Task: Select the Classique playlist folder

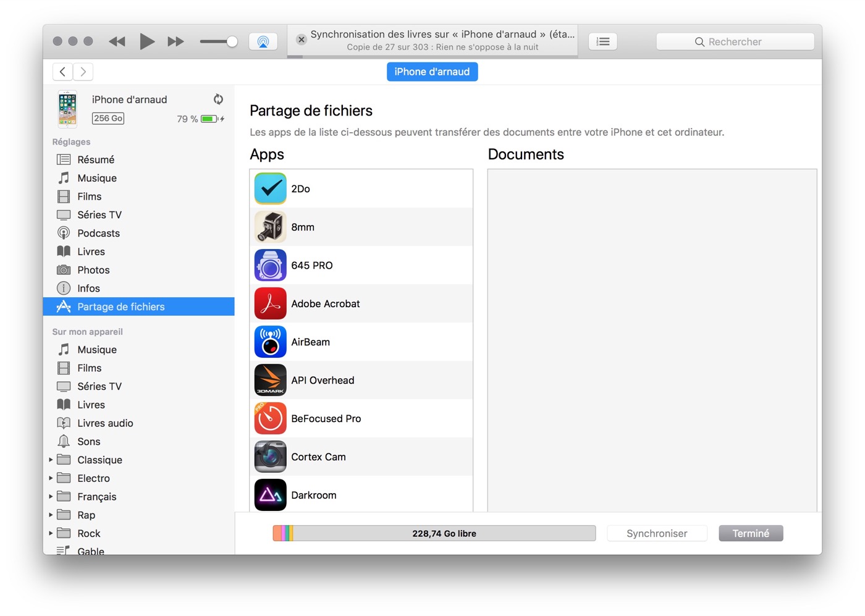Action: click(99, 460)
